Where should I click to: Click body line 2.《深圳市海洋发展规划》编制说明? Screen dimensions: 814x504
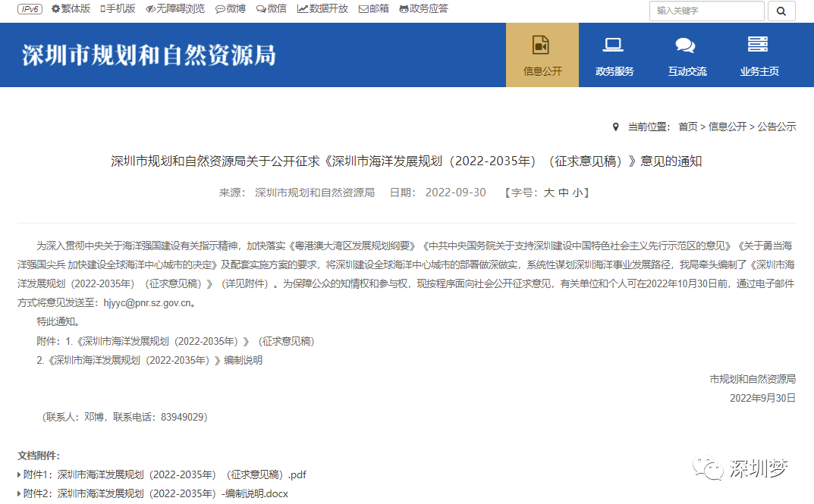point(149,360)
